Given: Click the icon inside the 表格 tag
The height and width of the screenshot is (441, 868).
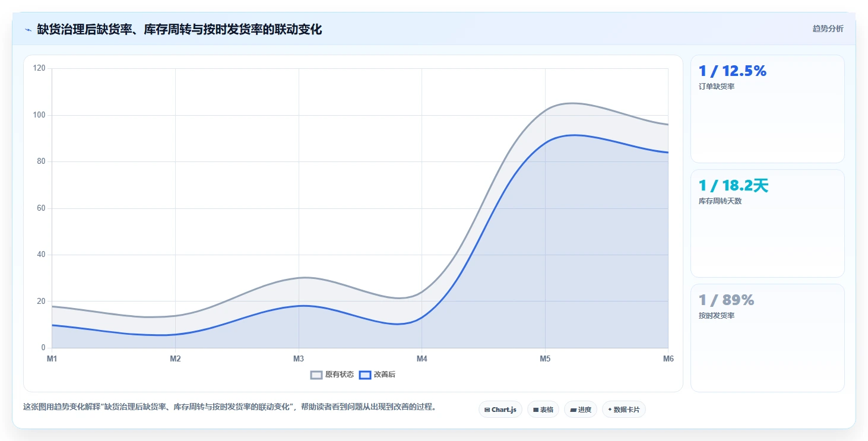Looking at the screenshot, I should coord(536,410).
